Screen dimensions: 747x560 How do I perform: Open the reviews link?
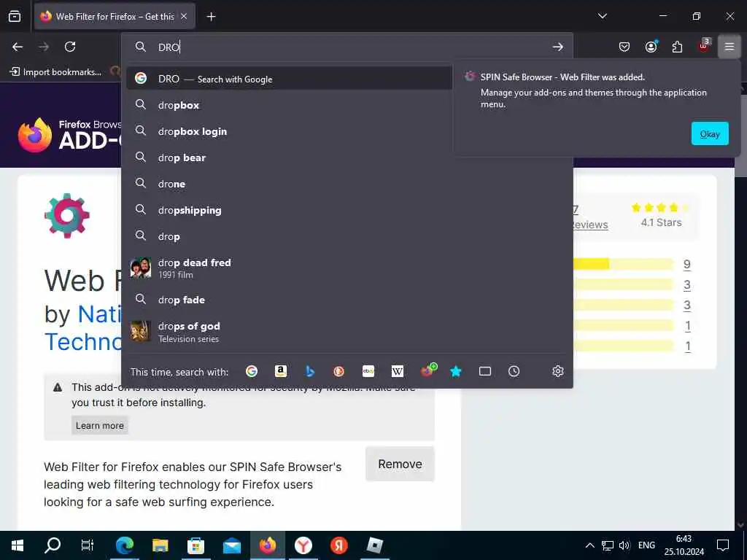point(590,225)
